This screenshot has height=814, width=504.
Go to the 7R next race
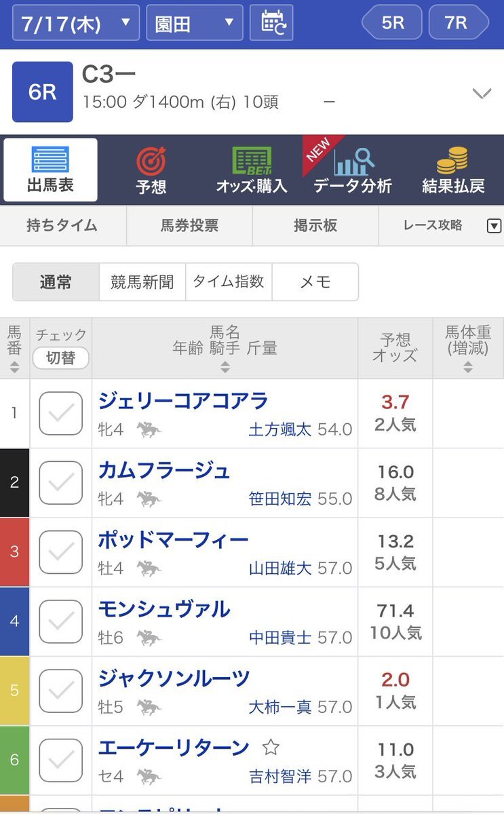[459, 22]
